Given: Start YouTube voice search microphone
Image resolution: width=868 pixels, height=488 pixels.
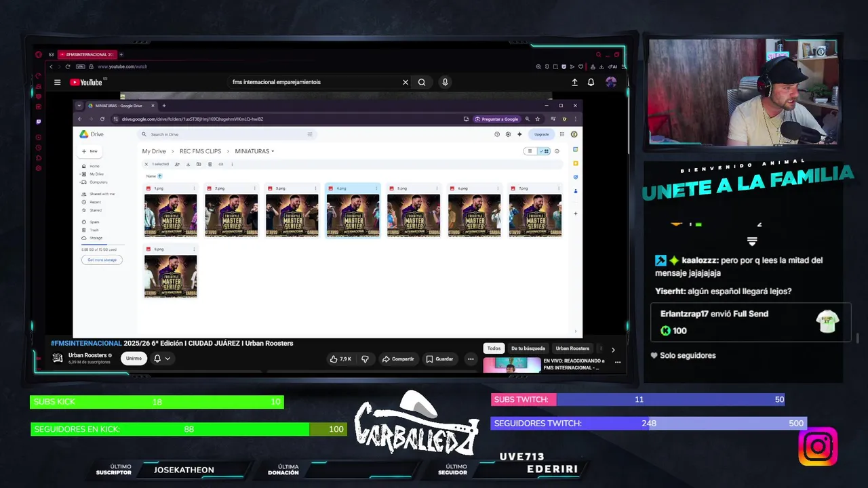Looking at the screenshot, I should [445, 82].
